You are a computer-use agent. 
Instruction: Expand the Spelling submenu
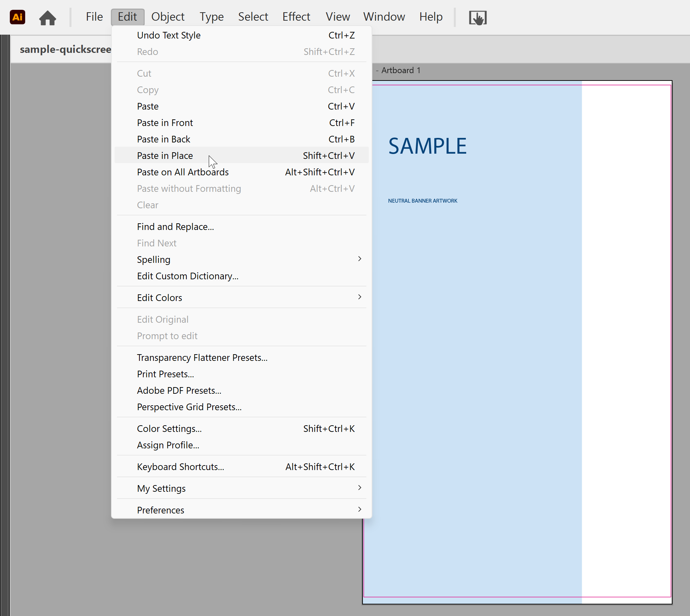242,260
